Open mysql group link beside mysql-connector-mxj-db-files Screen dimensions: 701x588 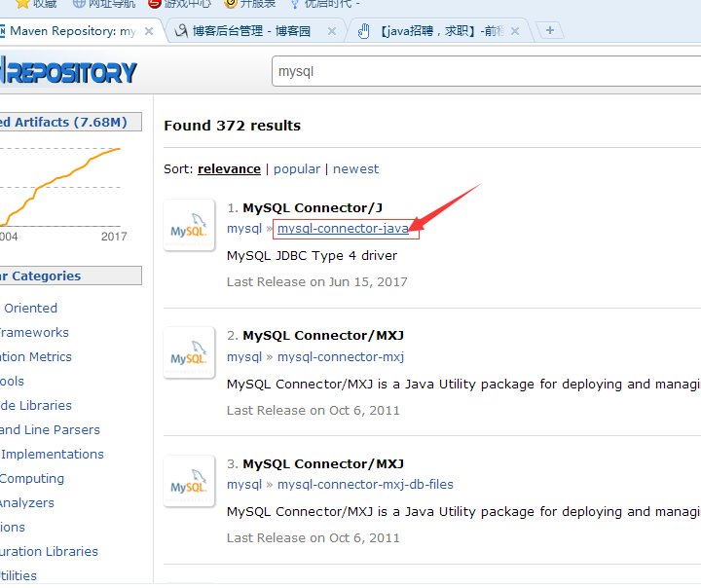pos(244,484)
